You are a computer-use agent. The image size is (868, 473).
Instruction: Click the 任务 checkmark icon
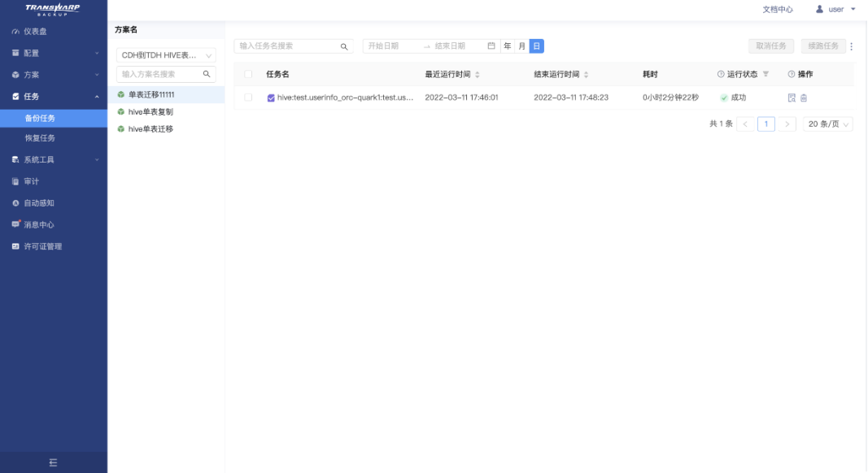(15, 96)
